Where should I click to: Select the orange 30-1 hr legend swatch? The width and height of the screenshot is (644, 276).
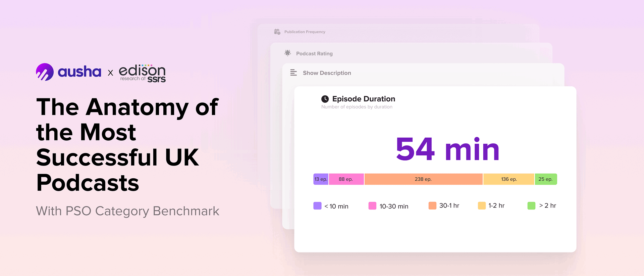point(432,205)
